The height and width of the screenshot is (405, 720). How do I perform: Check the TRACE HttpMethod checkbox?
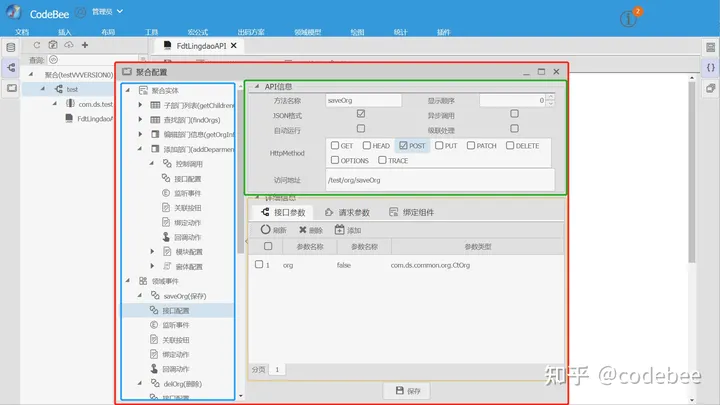pyautogui.click(x=382, y=160)
